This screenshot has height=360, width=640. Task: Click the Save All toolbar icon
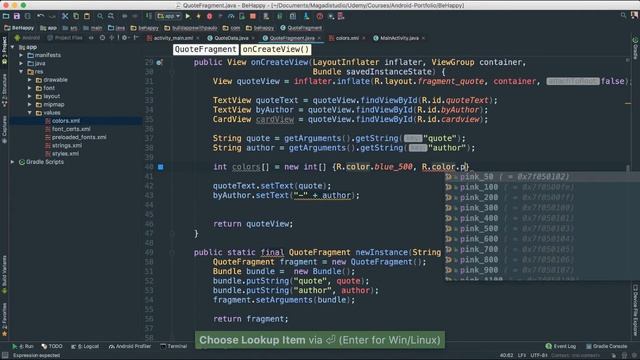tap(17, 16)
